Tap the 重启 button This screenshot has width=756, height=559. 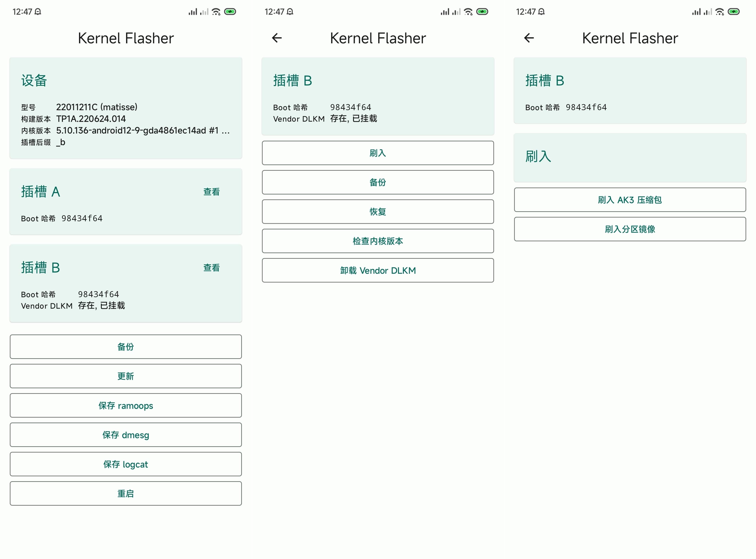click(126, 494)
